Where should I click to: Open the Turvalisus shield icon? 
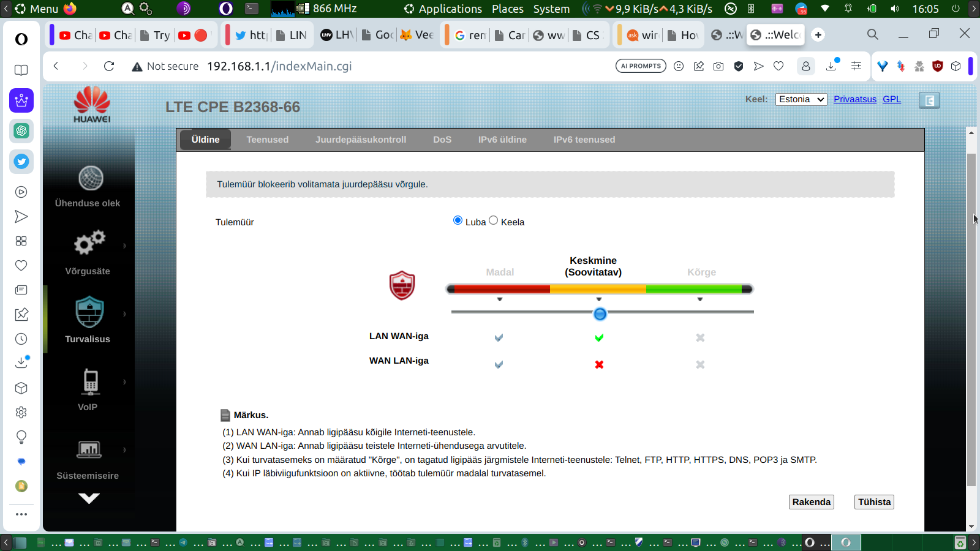89,312
